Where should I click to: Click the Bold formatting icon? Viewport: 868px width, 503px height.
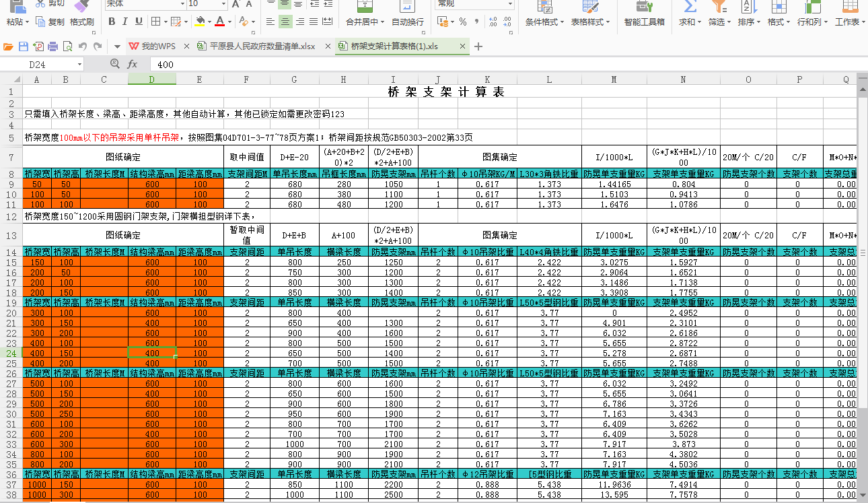(x=112, y=22)
